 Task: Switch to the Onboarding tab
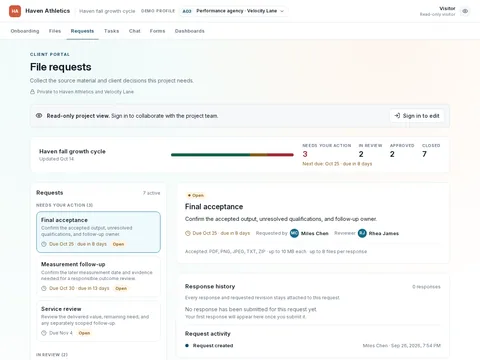click(x=25, y=31)
